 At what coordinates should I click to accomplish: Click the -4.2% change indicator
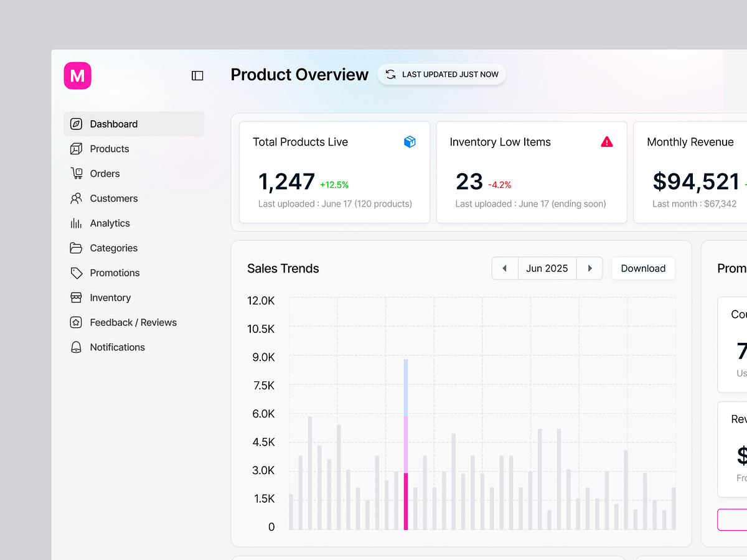[499, 185]
